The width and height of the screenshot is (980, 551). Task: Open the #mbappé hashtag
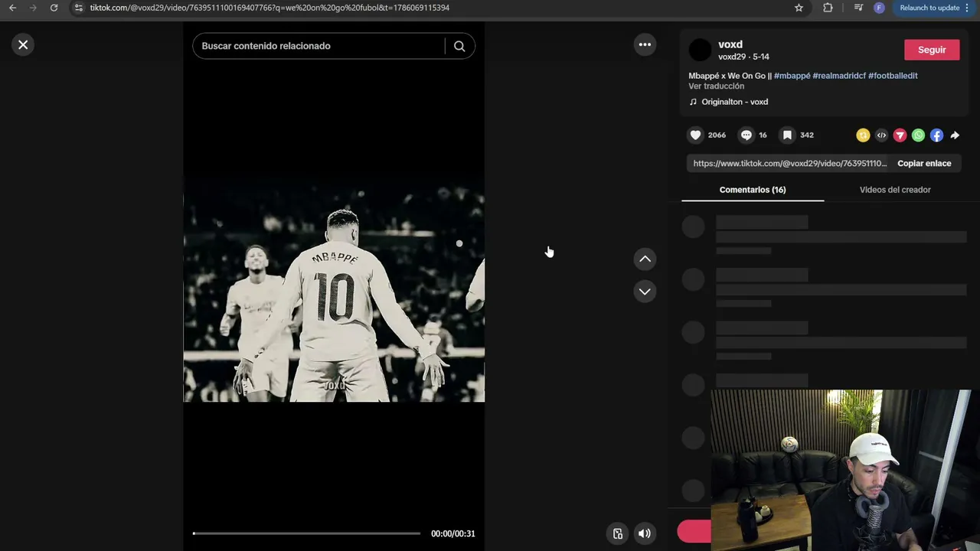[792, 76]
